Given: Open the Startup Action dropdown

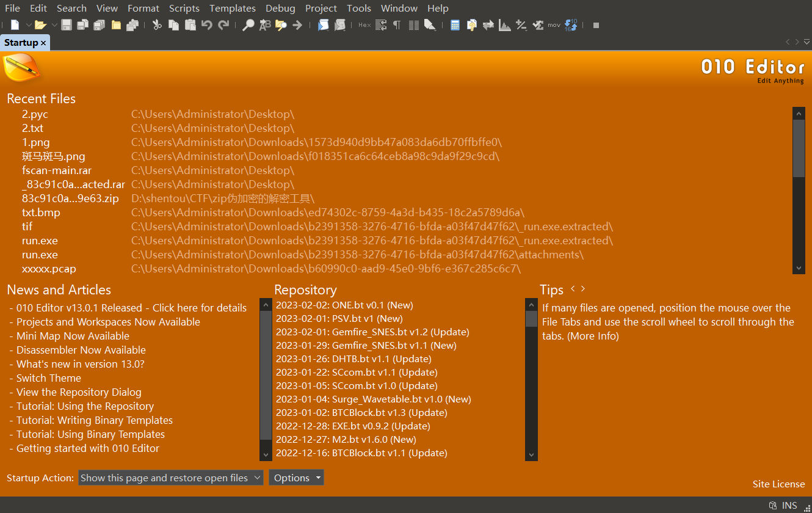Looking at the screenshot, I should click(171, 478).
